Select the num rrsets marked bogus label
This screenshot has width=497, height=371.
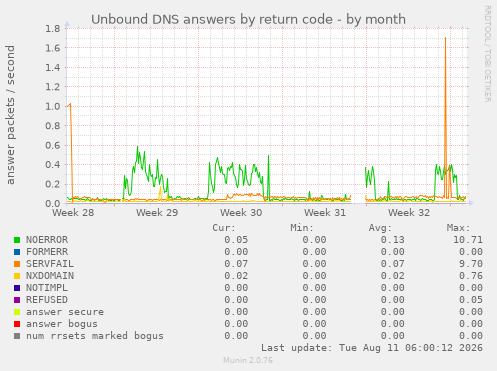[95, 336]
